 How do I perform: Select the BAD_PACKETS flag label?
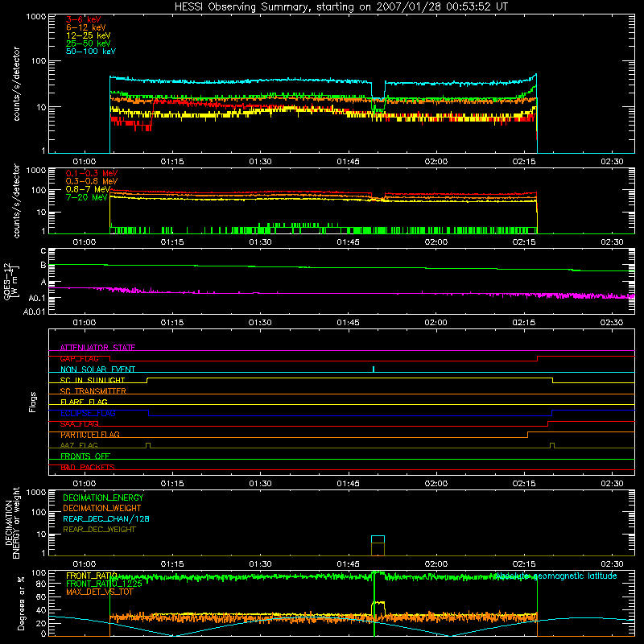point(88,467)
